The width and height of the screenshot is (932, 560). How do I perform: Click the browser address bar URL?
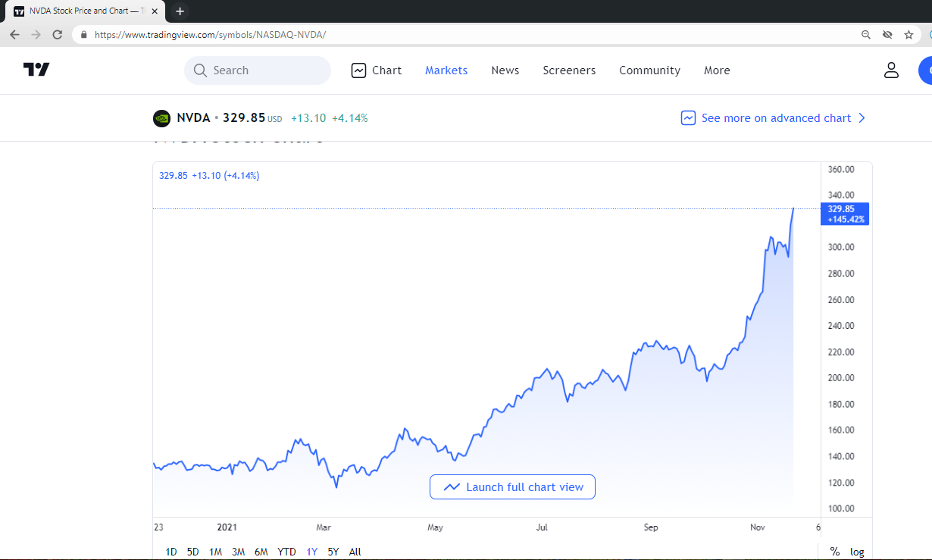(210, 35)
